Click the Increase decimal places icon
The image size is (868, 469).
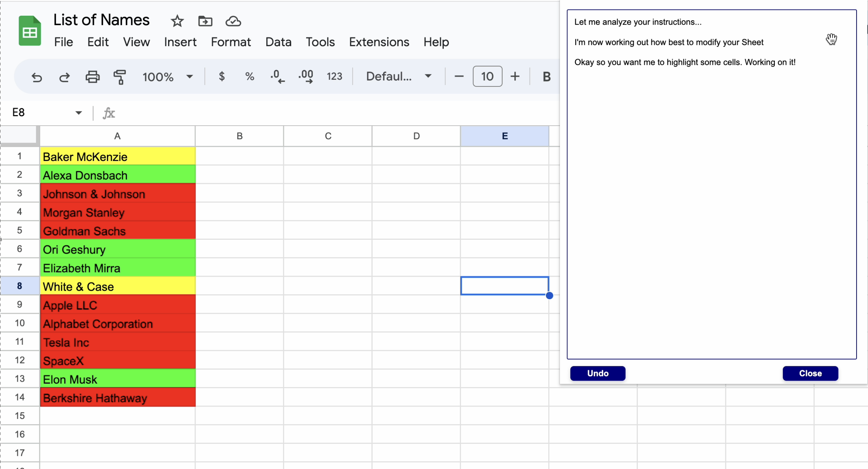click(x=305, y=77)
